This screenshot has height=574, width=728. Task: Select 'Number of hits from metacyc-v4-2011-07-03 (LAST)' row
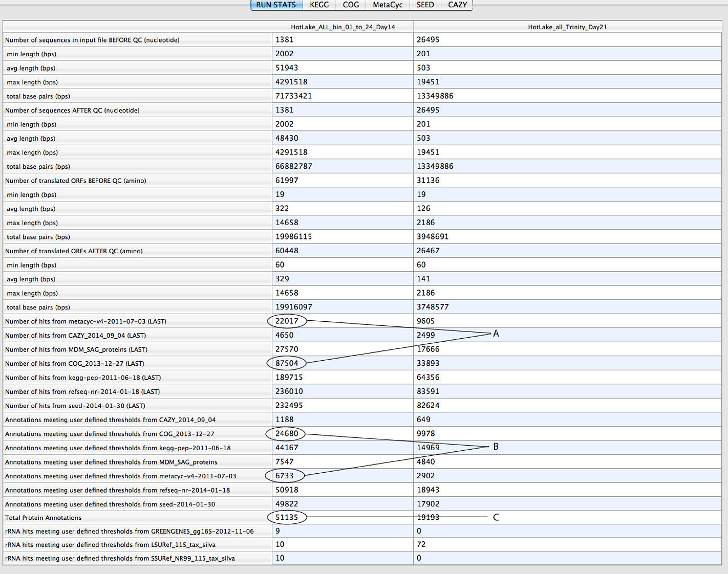point(362,321)
